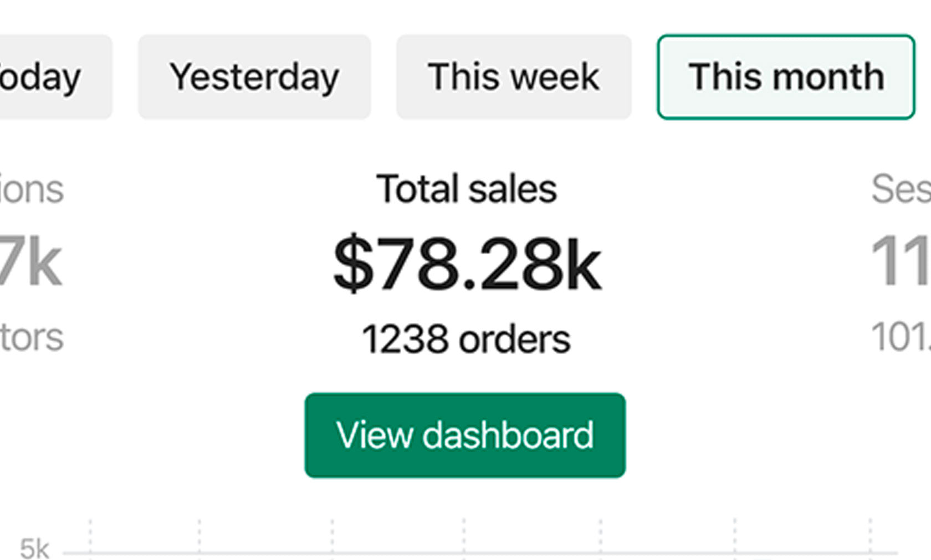This screenshot has width=931, height=560.
Task: Click the Total sales heading
Action: point(466,189)
